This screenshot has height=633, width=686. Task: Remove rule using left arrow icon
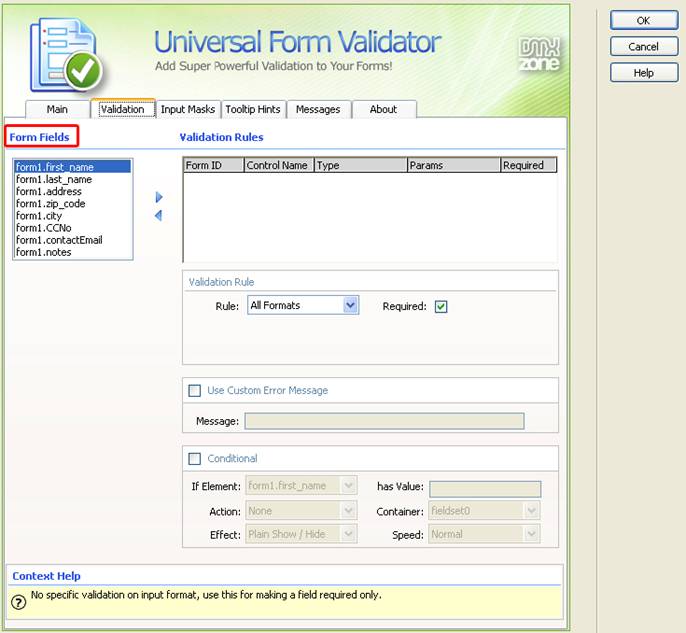click(158, 215)
